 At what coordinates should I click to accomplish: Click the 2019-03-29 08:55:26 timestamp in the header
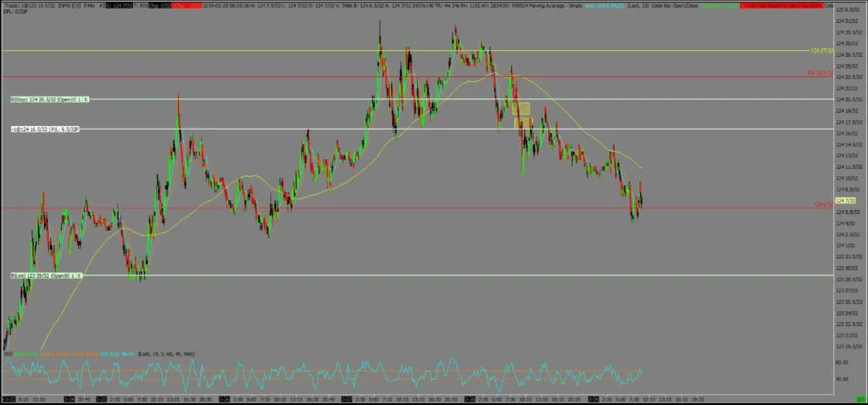coord(225,6)
